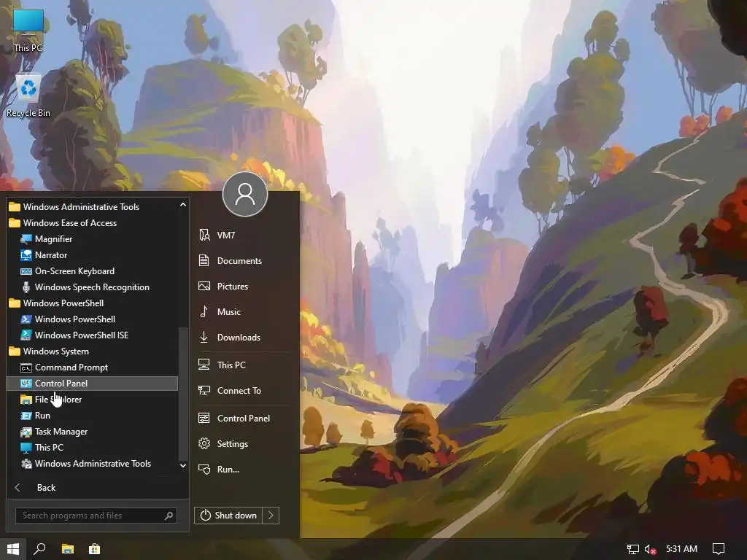This screenshot has width=747, height=560.
Task: Open Documents in right pane
Action: coord(244,260)
